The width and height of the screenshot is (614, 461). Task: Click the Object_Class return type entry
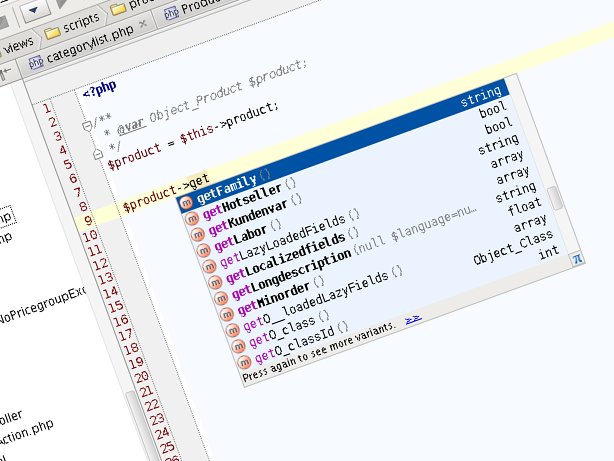[x=513, y=248]
